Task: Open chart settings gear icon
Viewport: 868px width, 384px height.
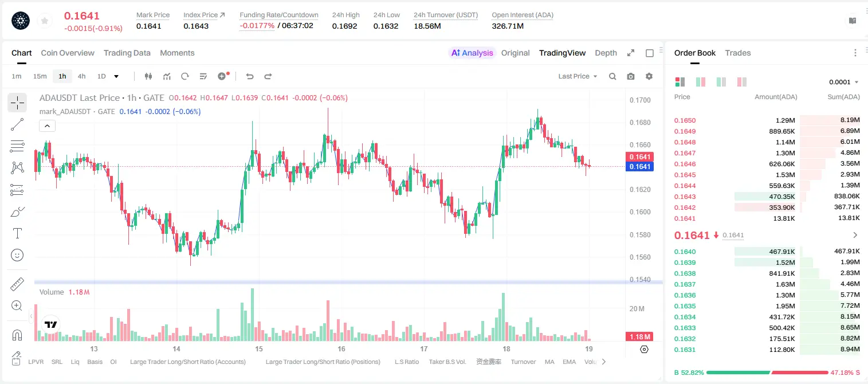Action: [649, 76]
